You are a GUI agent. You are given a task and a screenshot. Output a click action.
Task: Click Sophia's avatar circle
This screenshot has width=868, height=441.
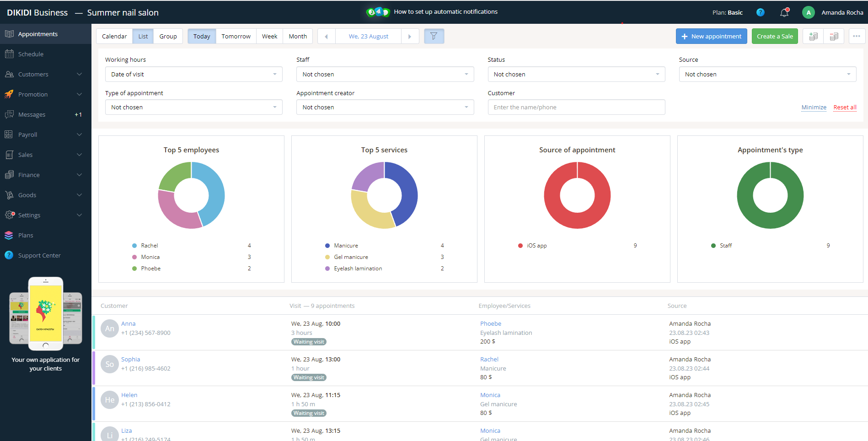point(110,364)
